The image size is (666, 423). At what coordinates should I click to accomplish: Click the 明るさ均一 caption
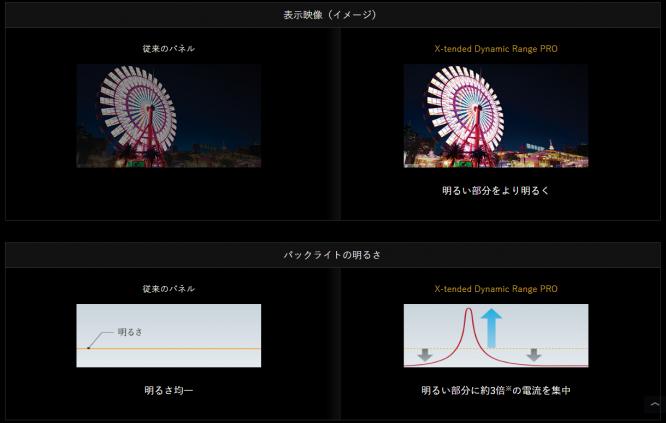169,390
